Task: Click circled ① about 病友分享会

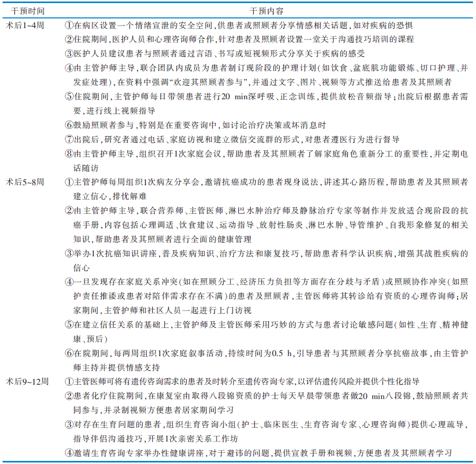Action: [x=69, y=182]
